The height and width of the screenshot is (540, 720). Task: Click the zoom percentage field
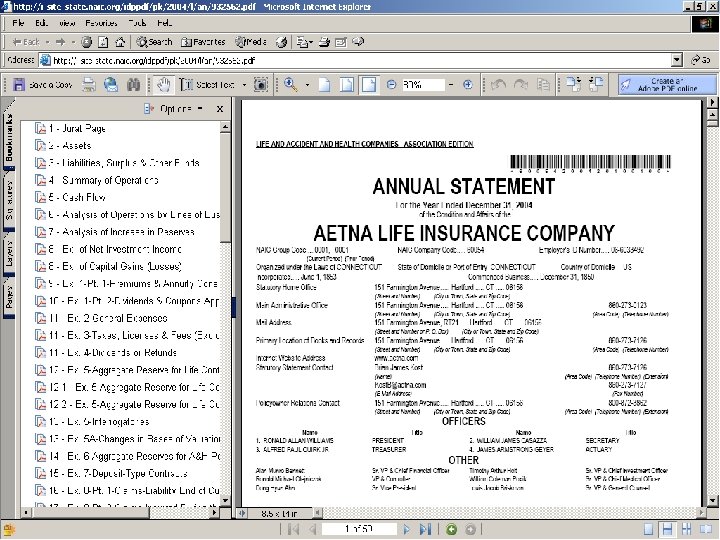(x=422, y=85)
